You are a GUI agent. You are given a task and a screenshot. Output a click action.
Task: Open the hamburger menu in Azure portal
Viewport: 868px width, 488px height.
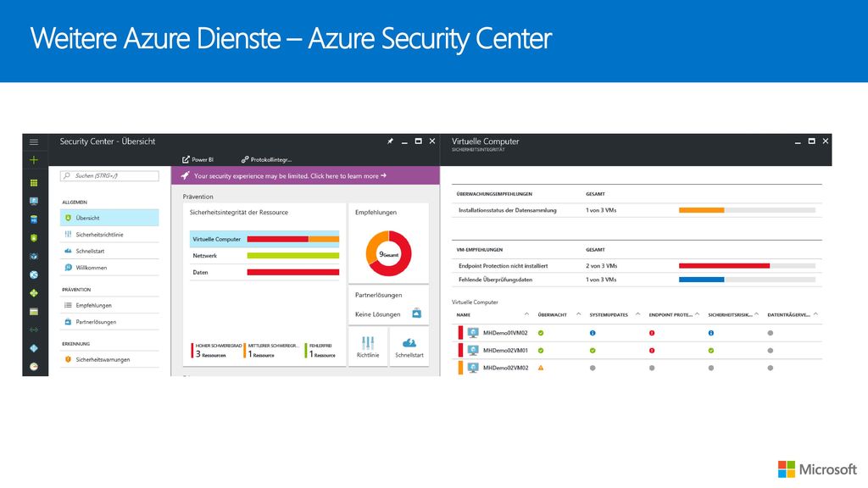(34, 142)
